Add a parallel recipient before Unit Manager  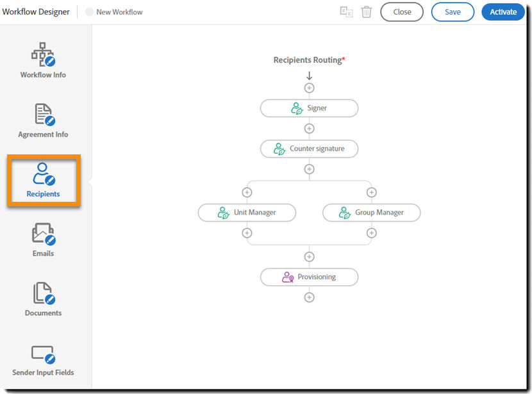point(247,192)
